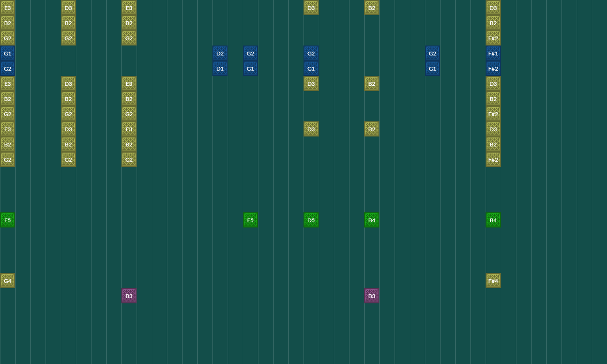This screenshot has width=607, height=364.
Task: Click the leftmost green B4 note
Action: pos(372,220)
